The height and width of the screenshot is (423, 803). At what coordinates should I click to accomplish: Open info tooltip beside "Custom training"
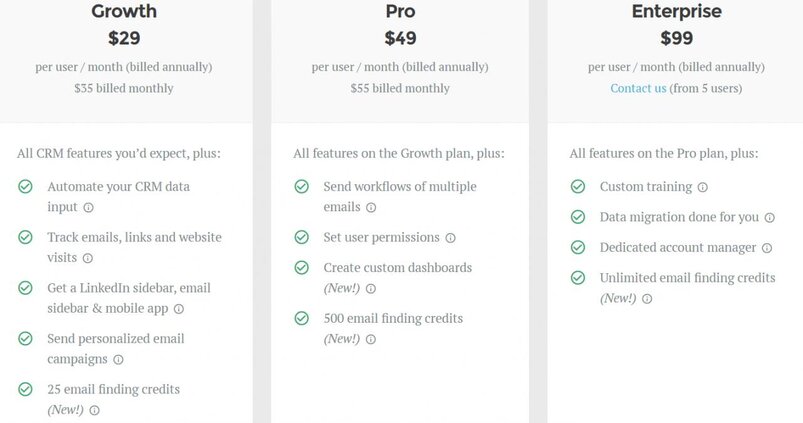[702, 187]
